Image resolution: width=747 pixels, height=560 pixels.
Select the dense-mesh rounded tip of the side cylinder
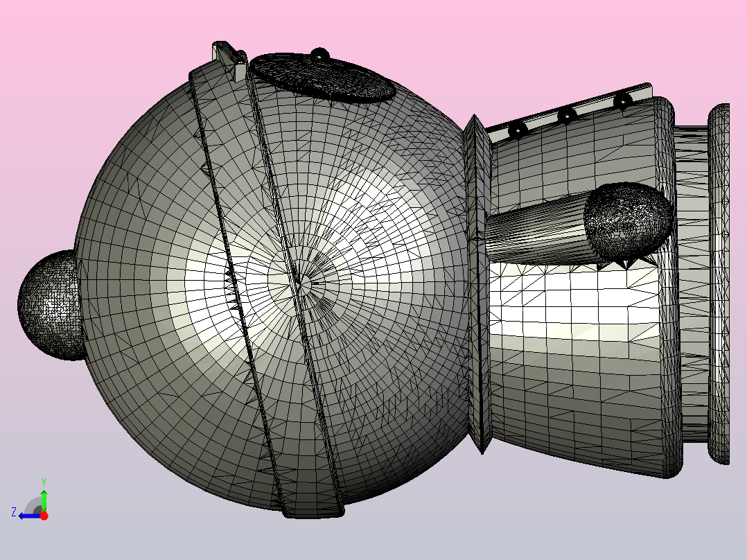(x=628, y=220)
